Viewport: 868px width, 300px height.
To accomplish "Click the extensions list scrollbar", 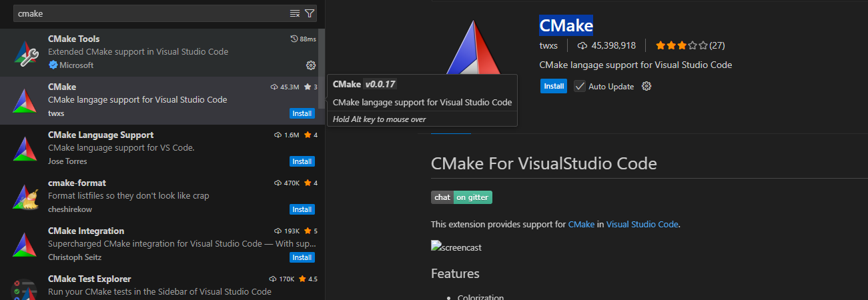I will [x=322, y=69].
